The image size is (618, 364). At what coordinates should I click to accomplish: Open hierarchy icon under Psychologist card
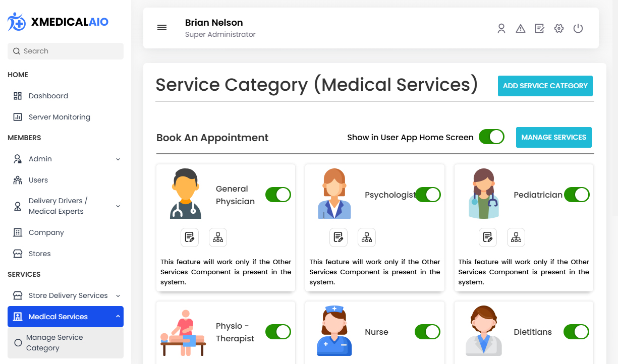367,237
